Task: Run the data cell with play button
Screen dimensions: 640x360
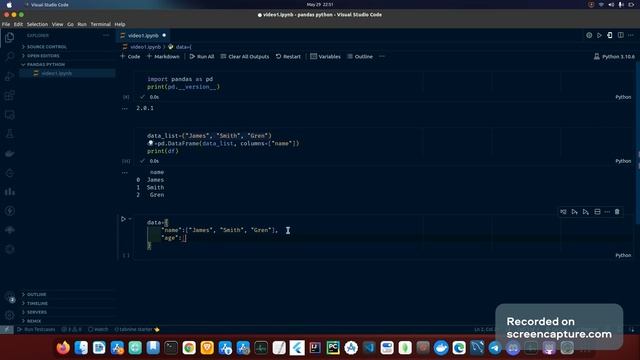Action: 123,219
